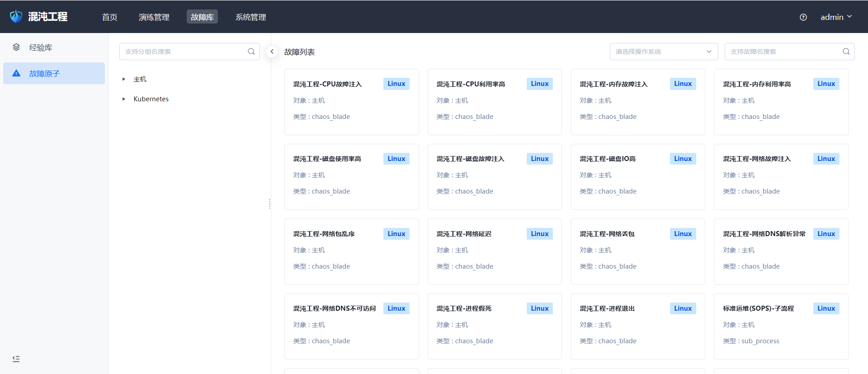Open the admin user menu

click(x=836, y=17)
